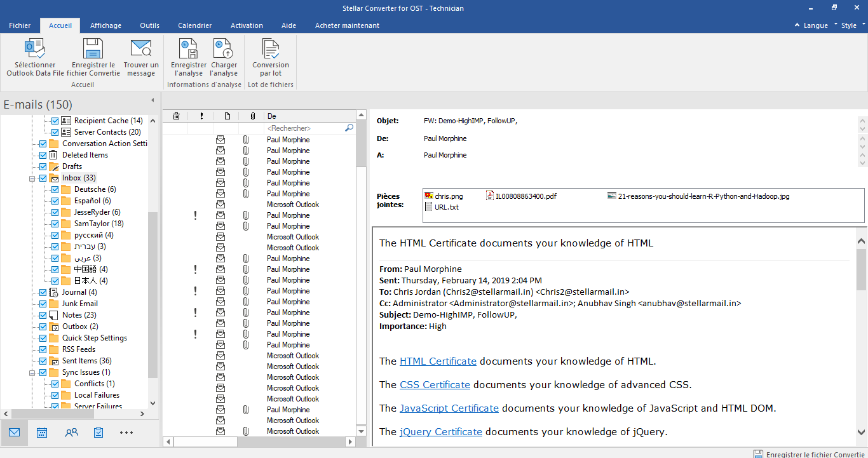
Task: Switch to Mail view icon at bottom
Action: coord(14,433)
